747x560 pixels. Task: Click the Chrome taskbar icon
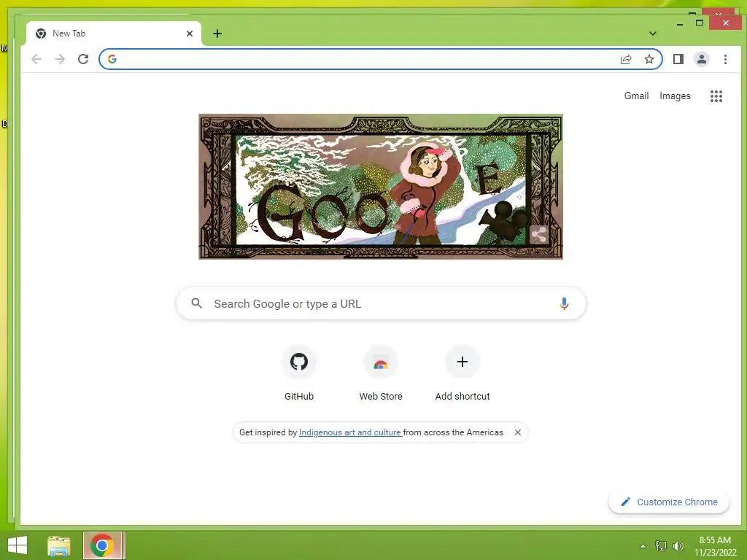(103, 545)
